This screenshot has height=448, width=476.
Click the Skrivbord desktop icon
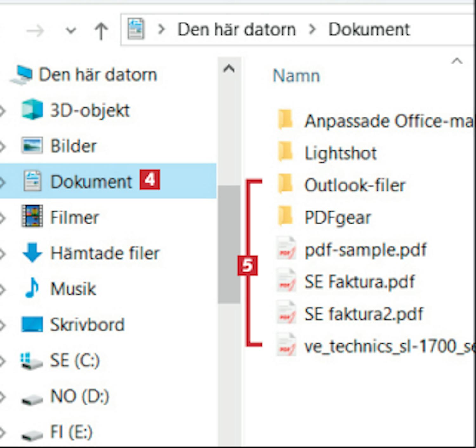[32, 324]
